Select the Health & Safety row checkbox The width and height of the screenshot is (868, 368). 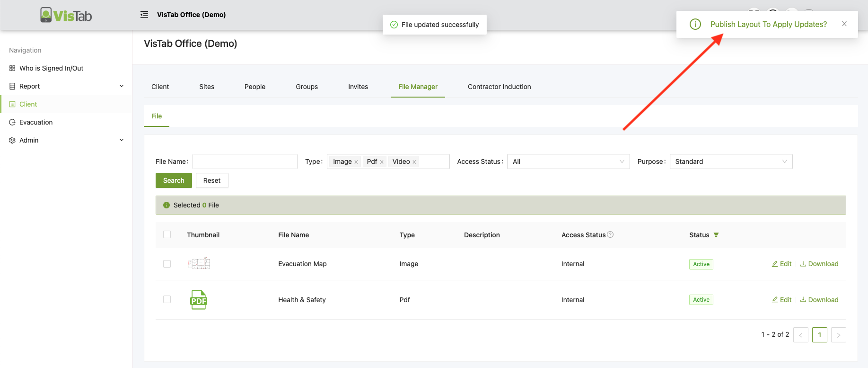click(167, 299)
